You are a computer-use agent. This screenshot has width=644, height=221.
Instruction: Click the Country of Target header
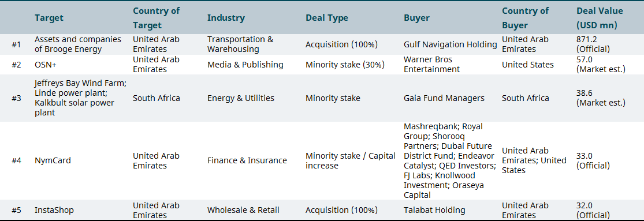coord(156,18)
